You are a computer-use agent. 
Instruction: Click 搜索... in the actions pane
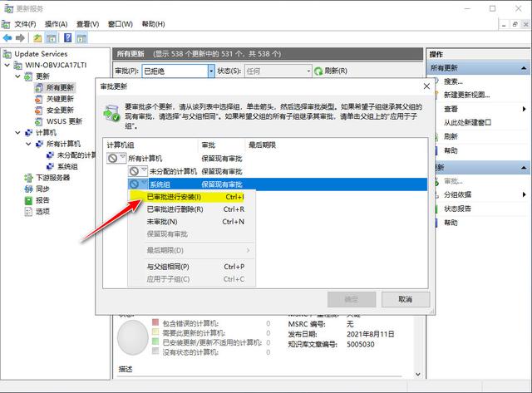pos(453,81)
